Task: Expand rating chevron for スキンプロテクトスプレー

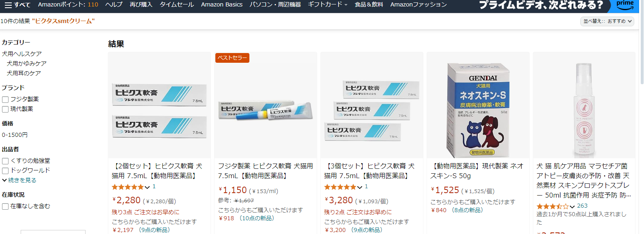Action: pyautogui.click(x=572, y=206)
